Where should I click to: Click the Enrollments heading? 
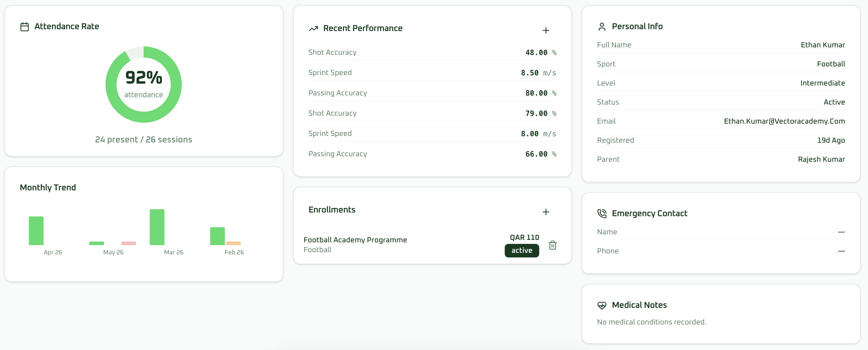click(332, 210)
